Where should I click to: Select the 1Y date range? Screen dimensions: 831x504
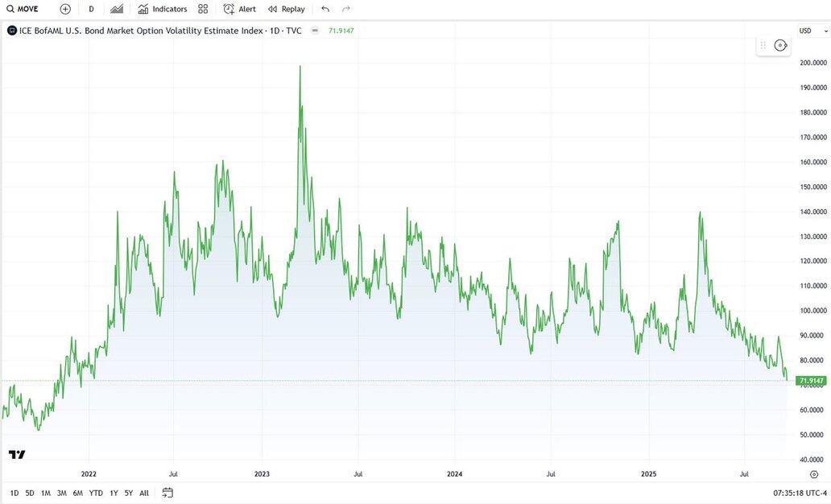click(114, 493)
